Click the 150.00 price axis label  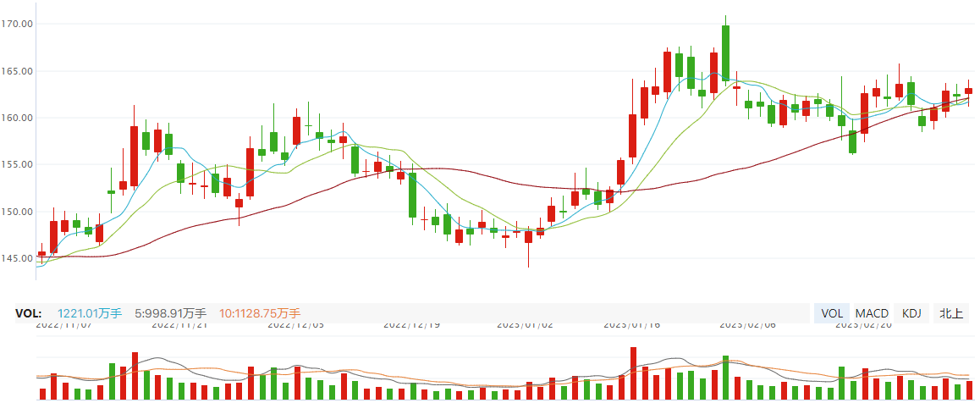click(x=17, y=211)
